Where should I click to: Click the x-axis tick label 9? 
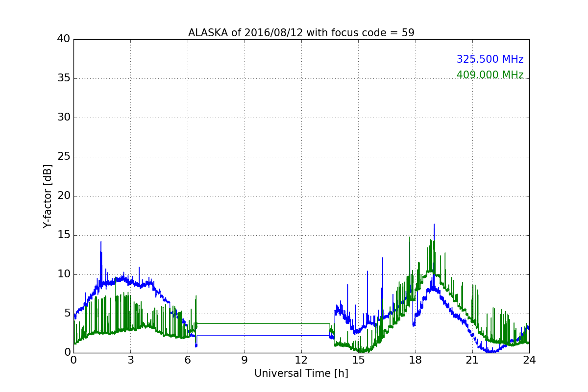point(245,360)
